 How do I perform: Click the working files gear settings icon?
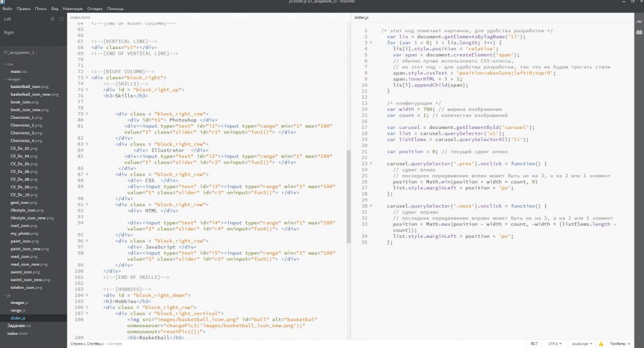(x=52, y=19)
